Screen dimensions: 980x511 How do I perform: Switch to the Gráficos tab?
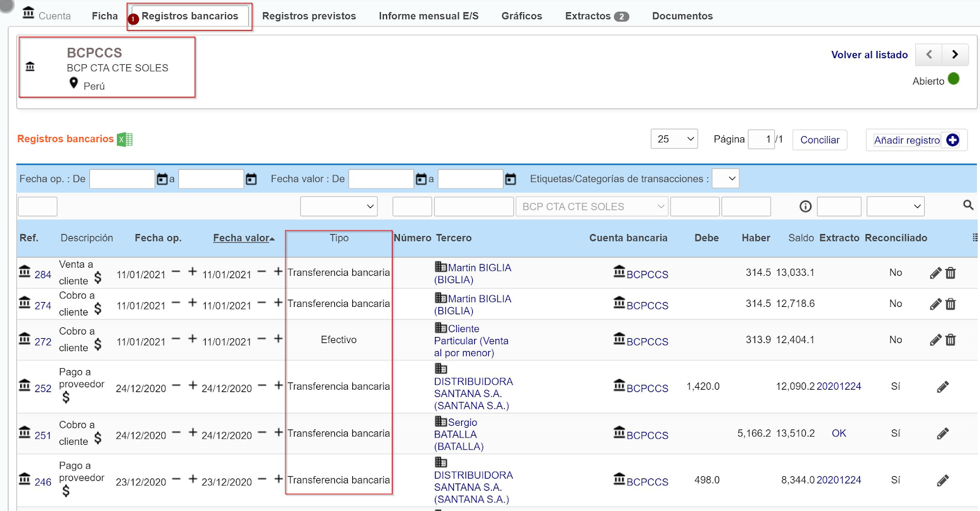tap(522, 16)
